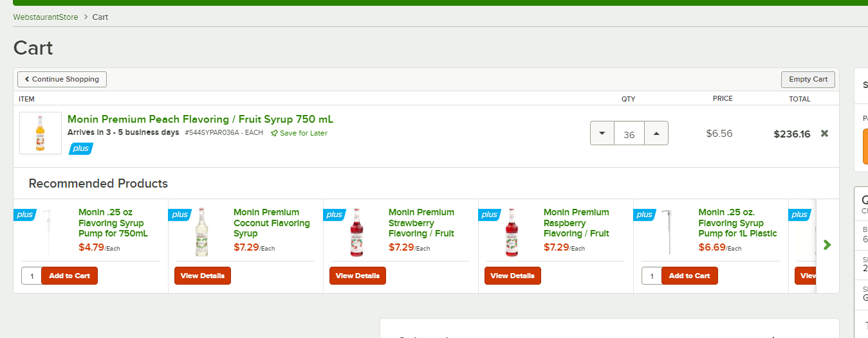View Details for Coconut Flavoring Syrup
Image resolution: width=868 pixels, height=338 pixels.
pyautogui.click(x=203, y=276)
